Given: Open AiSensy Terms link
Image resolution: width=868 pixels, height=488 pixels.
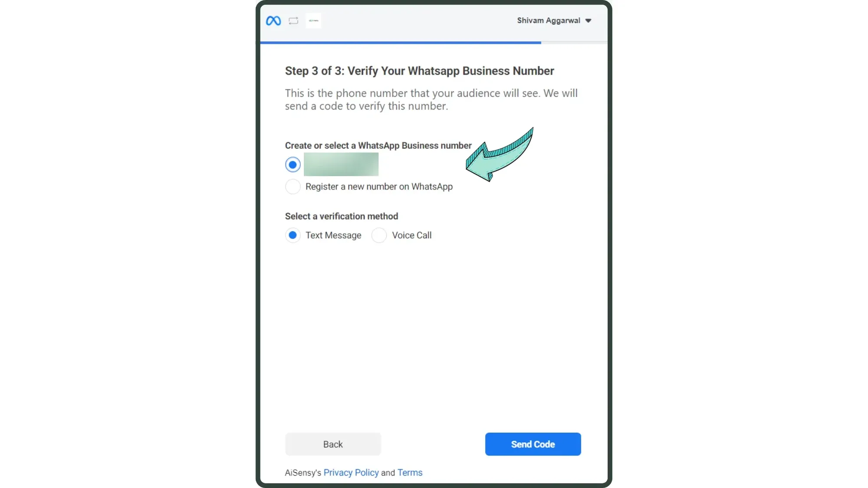Looking at the screenshot, I should click(410, 472).
